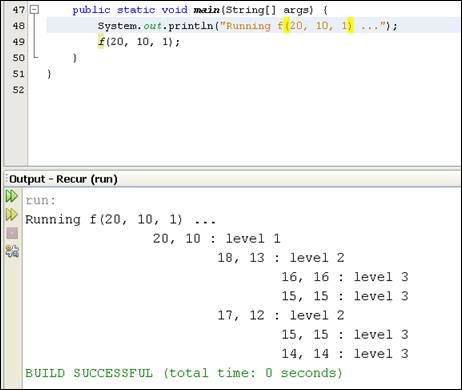The width and height of the screenshot is (462, 390).
Task: Click the Stop square icon in Output sidebar
Action: pos(12,233)
